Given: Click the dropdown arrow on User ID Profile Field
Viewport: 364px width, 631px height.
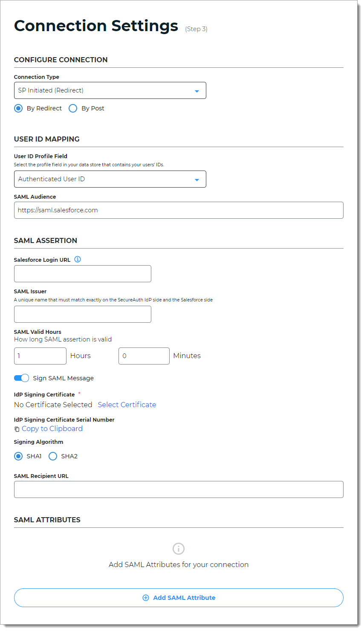Looking at the screenshot, I should (x=197, y=179).
